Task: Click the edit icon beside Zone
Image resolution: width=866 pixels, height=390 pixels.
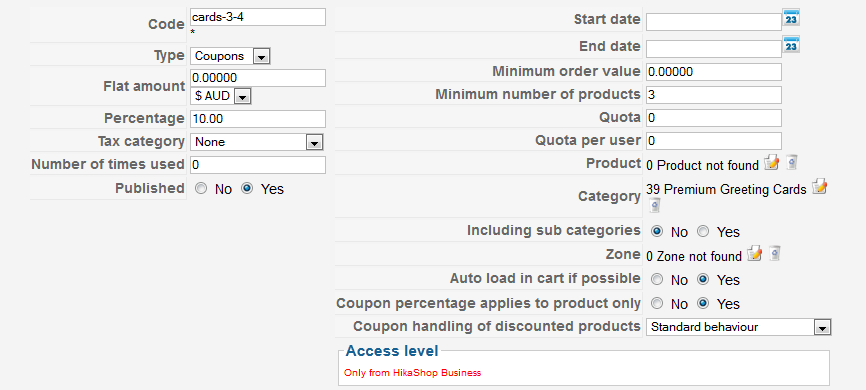Action: click(754, 254)
